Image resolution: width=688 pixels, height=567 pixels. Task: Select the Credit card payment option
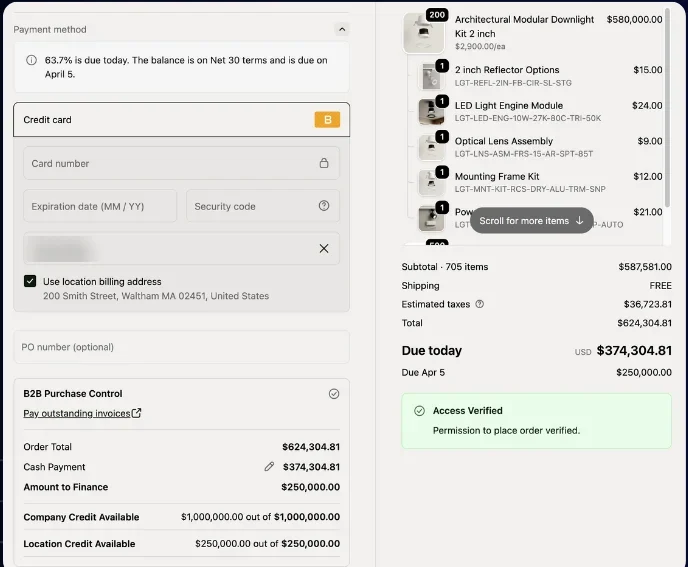click(x=182, y=120)
